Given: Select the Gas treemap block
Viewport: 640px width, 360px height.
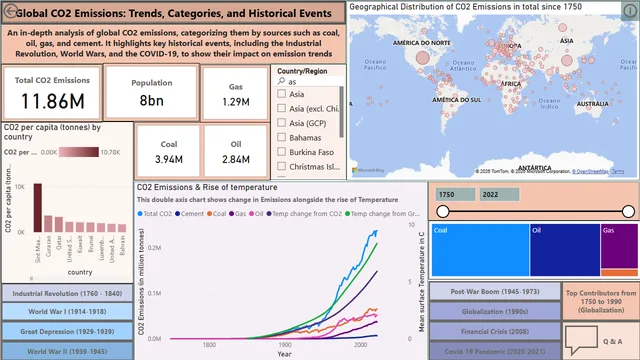Looking at the screenshot, I should [x=619, y=246].
